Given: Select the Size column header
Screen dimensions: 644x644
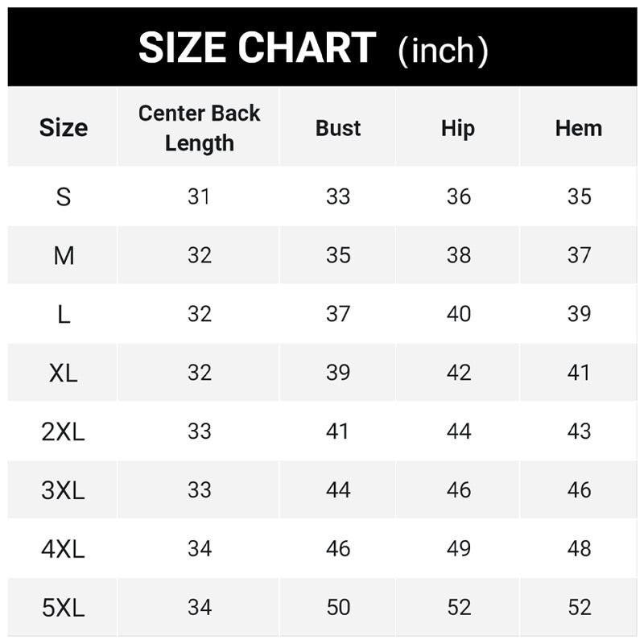Looking at the screenshot, I should pyautogui.click(x=64, y=128).
